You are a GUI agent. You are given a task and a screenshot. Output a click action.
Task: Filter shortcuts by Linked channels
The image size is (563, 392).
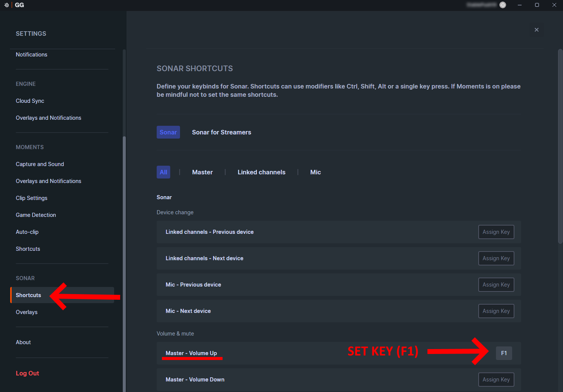click(x=261, y=172)
